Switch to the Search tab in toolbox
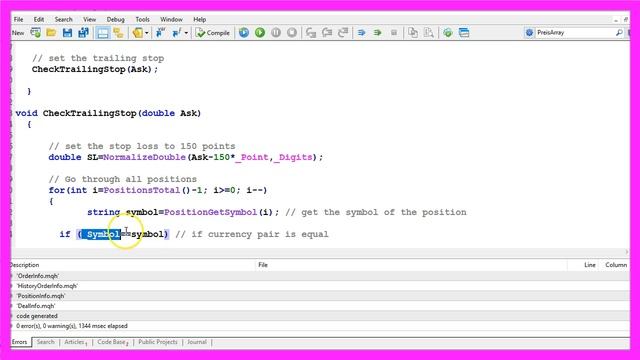The image size is (640, 360). pos(45,342)
